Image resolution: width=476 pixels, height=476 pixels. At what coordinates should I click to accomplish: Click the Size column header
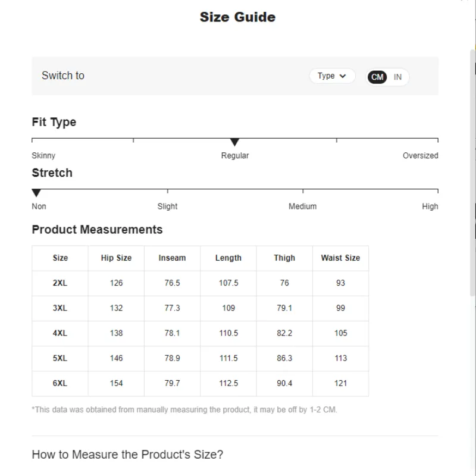pos(60,258)
